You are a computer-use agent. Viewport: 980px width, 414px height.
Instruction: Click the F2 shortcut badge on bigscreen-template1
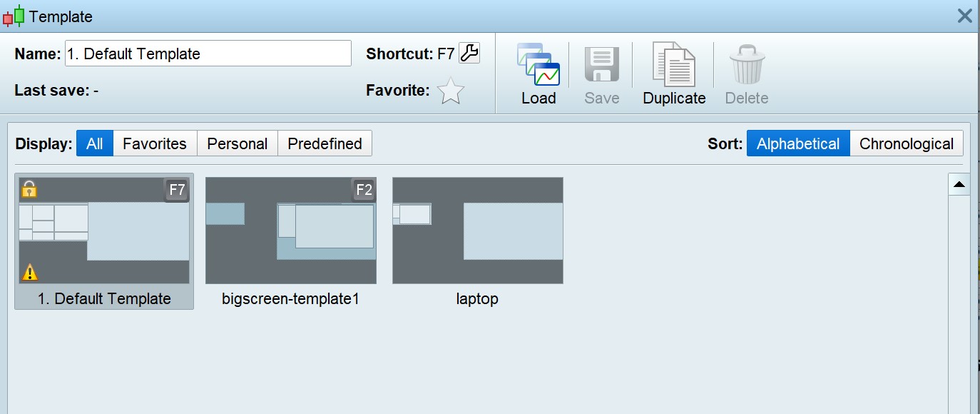363,190
